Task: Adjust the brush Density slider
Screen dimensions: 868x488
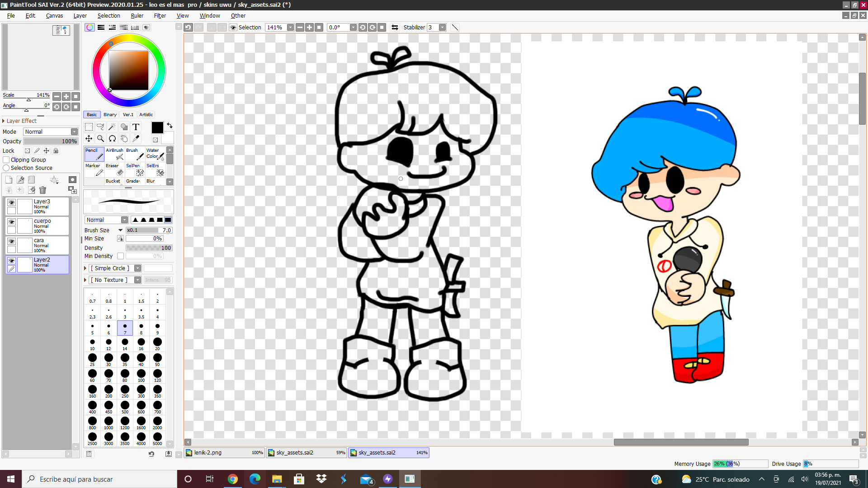Action: [x=149, y=248]
